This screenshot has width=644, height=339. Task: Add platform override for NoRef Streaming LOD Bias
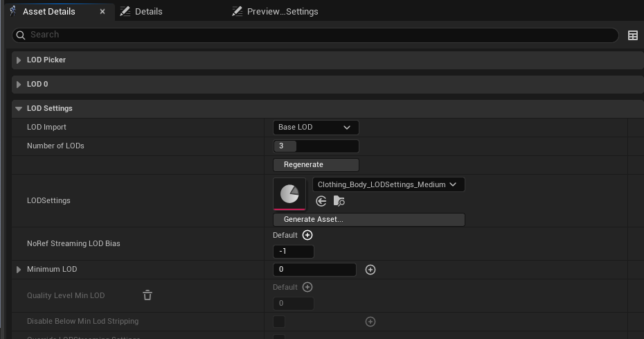click(307, 235)
